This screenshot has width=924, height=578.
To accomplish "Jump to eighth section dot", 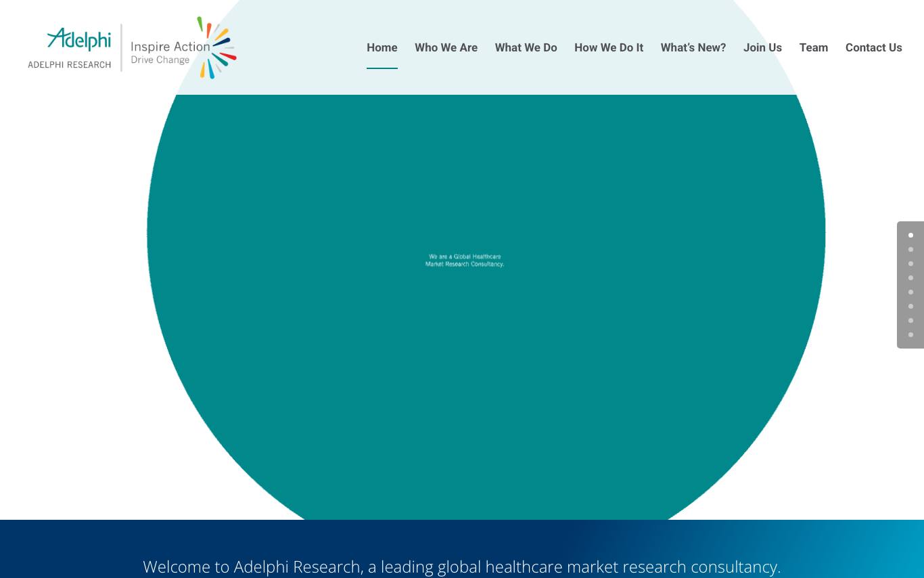I will pos(910,335).
